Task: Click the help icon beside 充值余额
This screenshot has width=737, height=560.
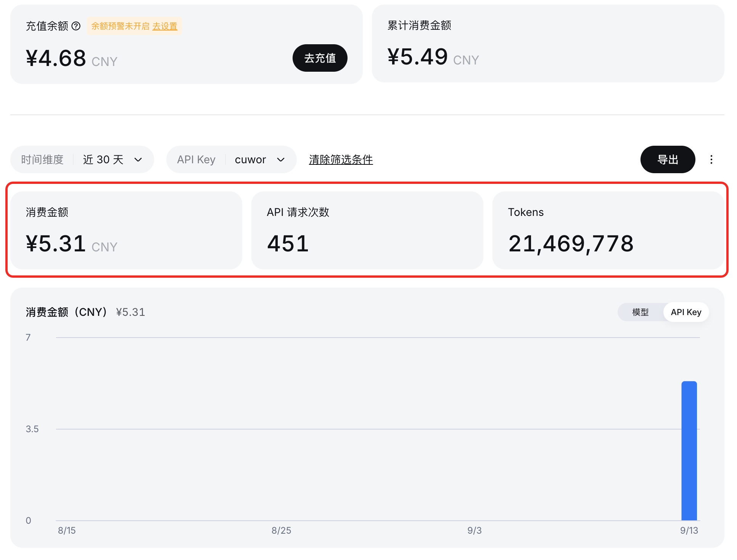Action: pos(76,26)
